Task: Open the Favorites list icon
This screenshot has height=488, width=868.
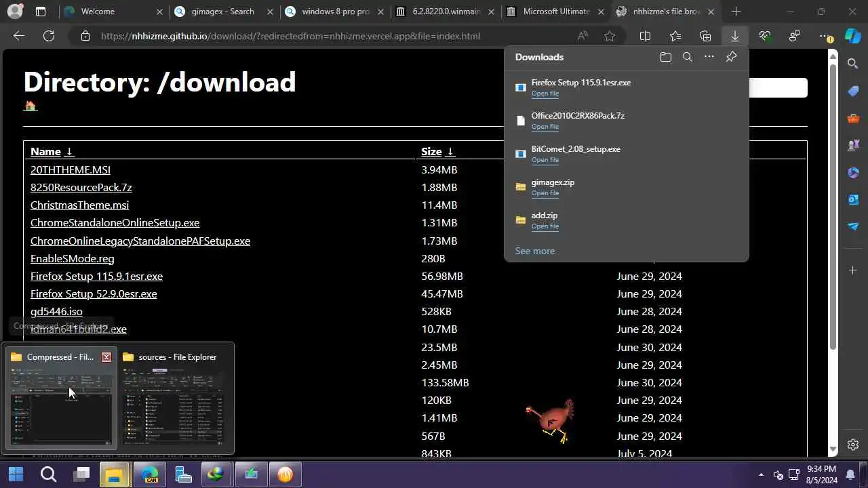Action: click(675, 36)
